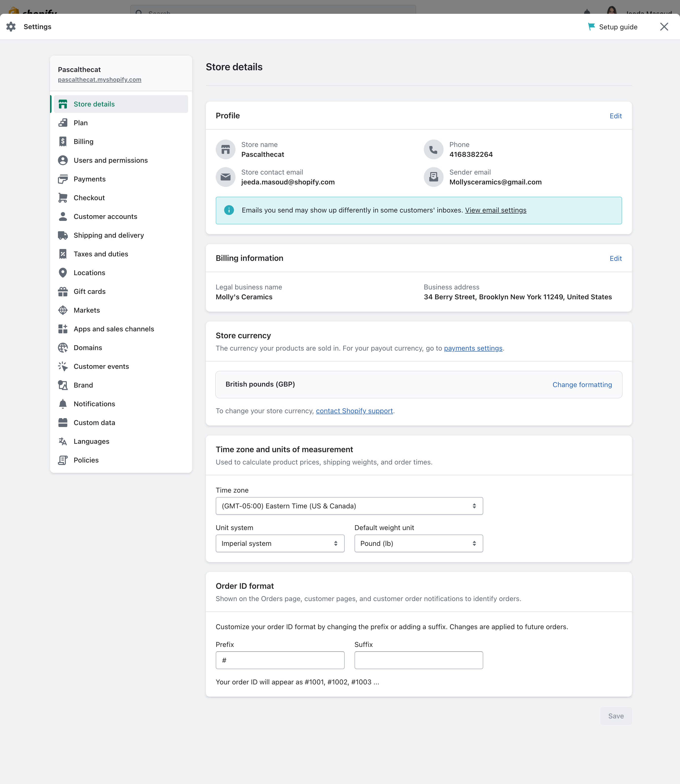Select Shipping and delivery menu item
This screenshot has width=680, height=784.
121,235
